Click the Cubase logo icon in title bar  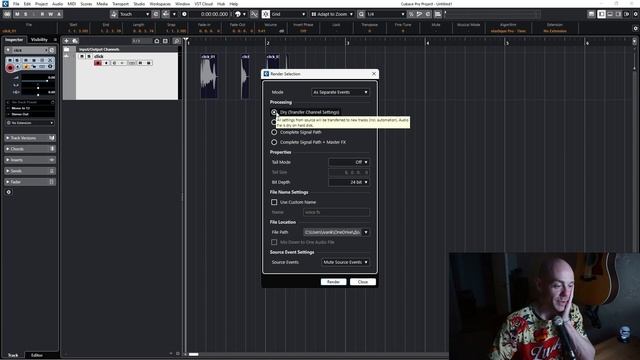click(x=5, y=4)
